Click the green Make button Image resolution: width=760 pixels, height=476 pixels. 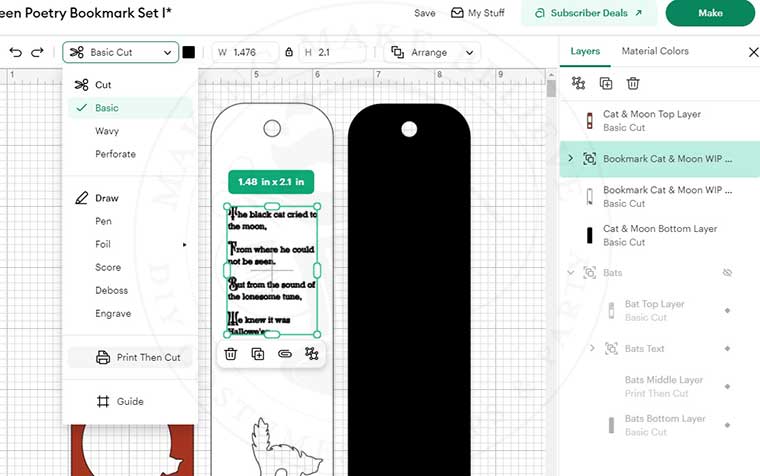click(710, 13)
